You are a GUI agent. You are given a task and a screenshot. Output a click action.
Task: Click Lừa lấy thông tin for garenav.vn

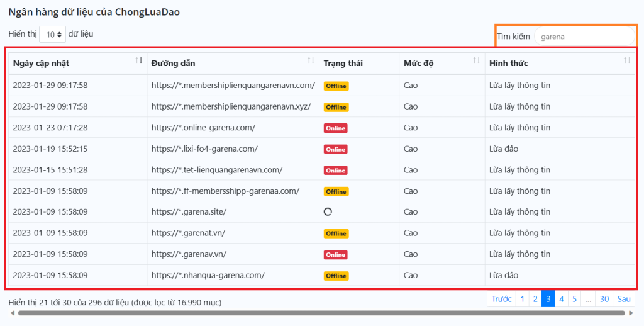pos(519,254)
